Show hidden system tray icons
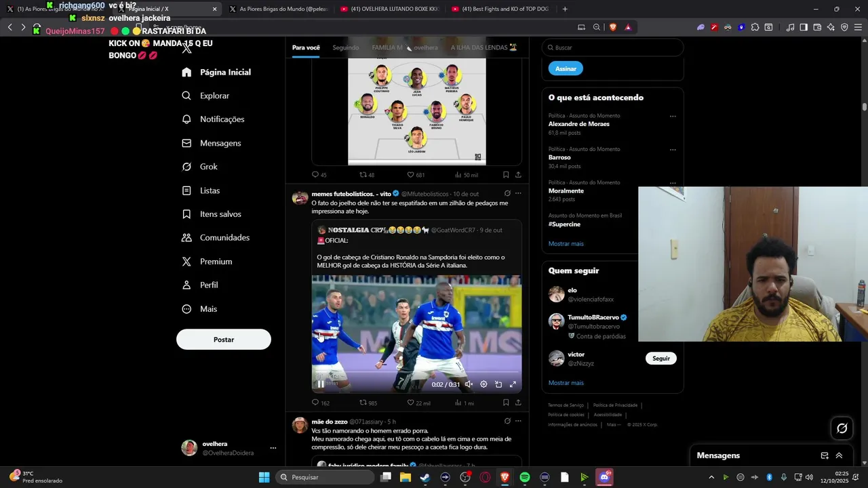This screenshot has width=868, height=488. tap(711, 477)
